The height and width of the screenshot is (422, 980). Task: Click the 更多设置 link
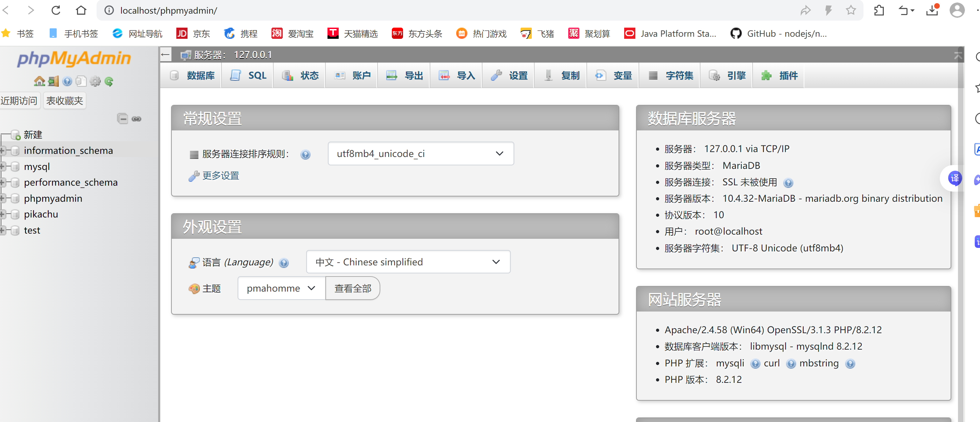pos(221,176)
